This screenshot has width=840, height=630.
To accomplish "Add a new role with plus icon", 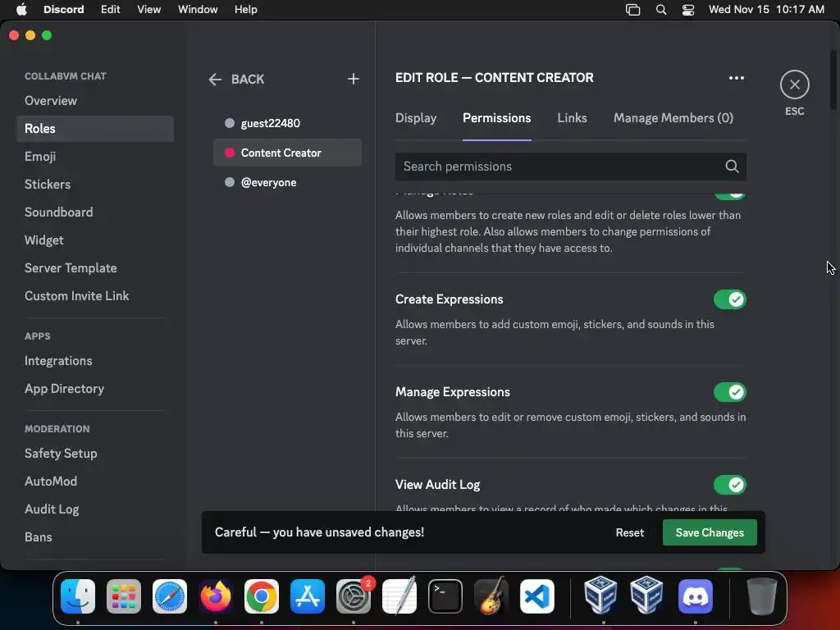I will [x=353, y=80].
